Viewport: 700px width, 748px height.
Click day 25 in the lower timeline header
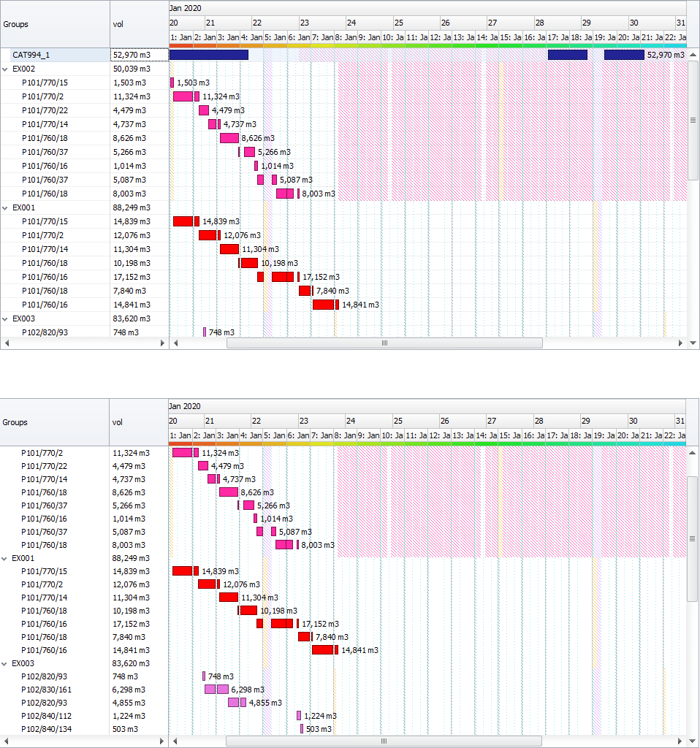[x=398, y=421]
